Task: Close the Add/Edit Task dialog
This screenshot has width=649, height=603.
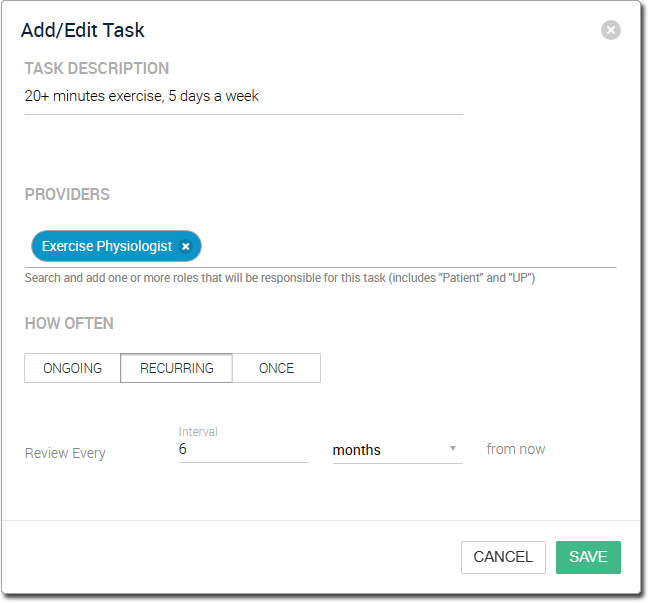Action: click(611, 30)
